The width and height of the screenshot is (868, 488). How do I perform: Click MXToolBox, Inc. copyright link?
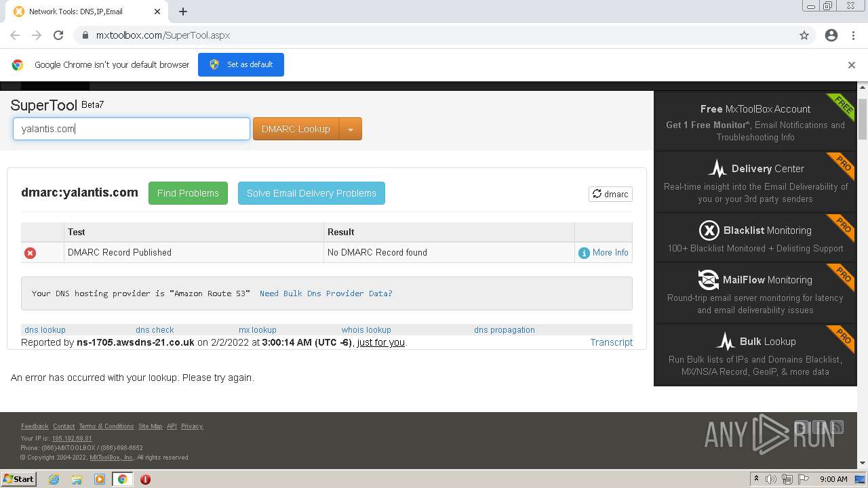112,457
